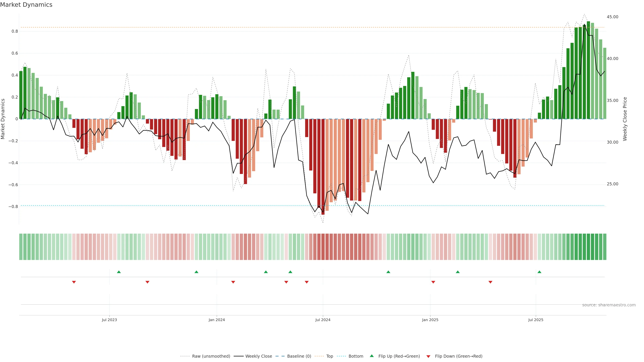Toggle the Baseline (0) legend entry
The image size is (644, 362).
[299, 356]
